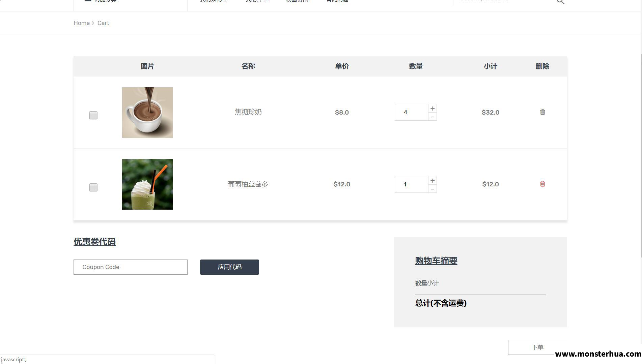This screenshot has height=364, width=642.
Task: Tick the checkbox for 焦糖珍奶
Action: [93, 115]
